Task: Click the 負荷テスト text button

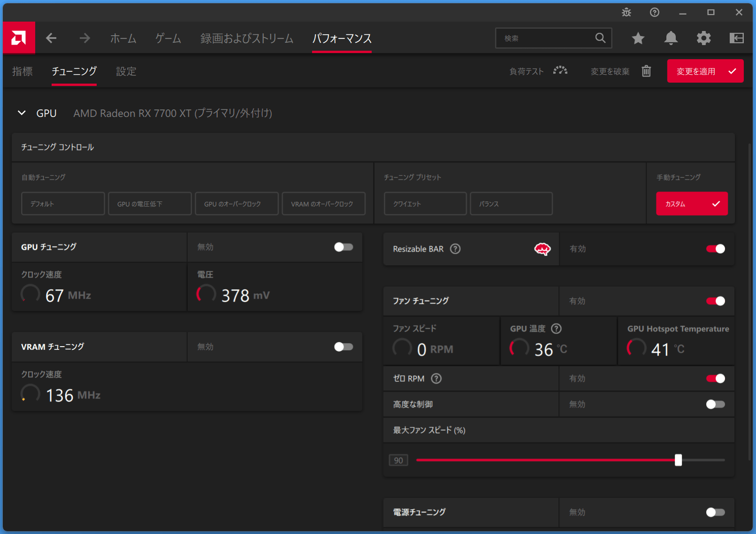Action: (x=527, y=71)
